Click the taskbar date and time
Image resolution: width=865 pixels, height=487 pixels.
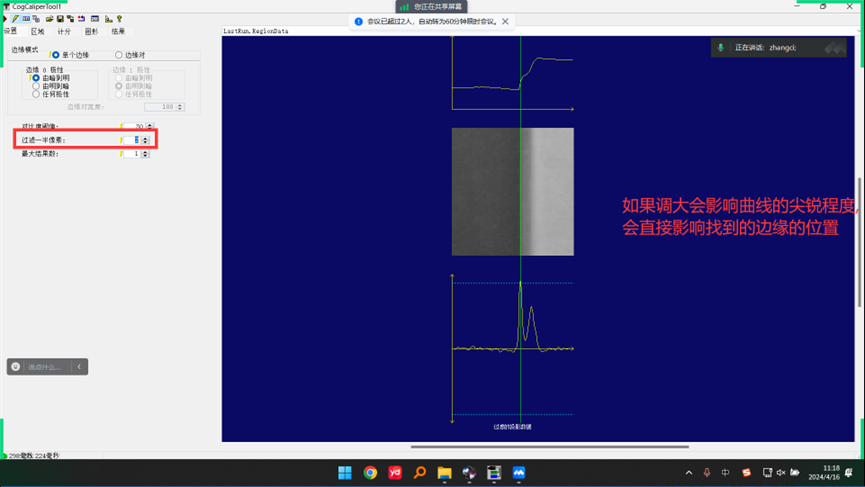click(824, 473)
